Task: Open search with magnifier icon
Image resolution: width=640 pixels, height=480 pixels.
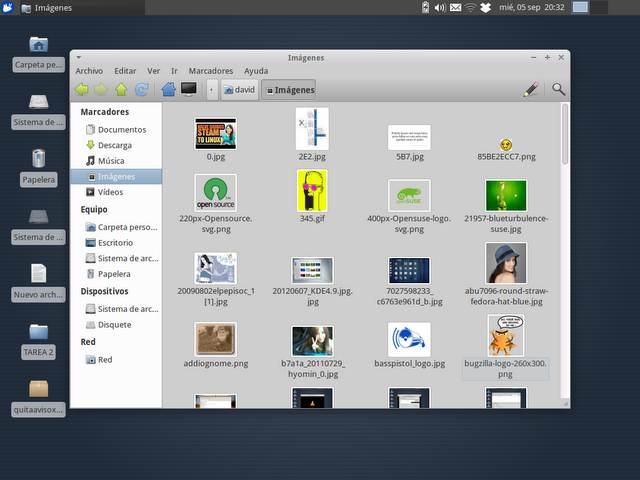Action: (558, 89)
